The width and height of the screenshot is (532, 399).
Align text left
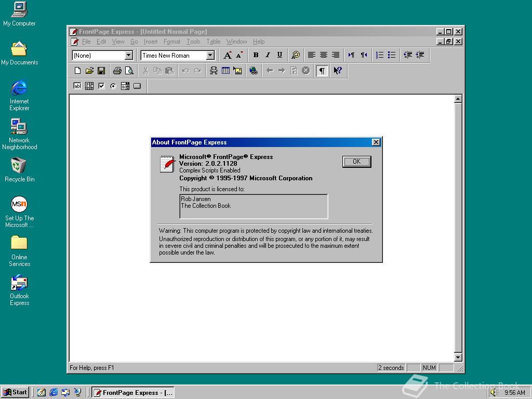[312, 55]
